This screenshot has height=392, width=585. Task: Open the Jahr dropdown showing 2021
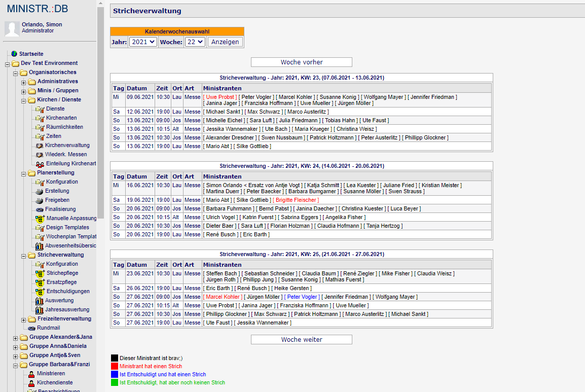[x=143, y=42]
